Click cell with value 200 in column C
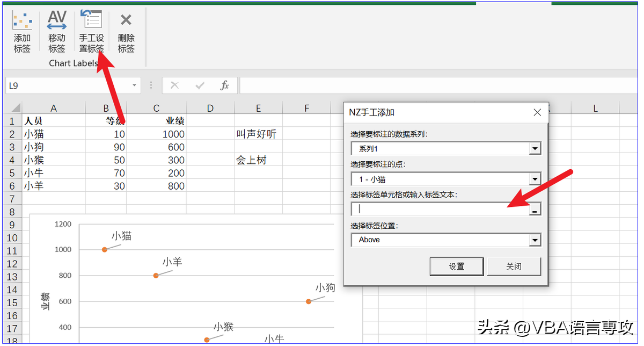The width and height of the screenshot is (644, 346). click(156, 173)
